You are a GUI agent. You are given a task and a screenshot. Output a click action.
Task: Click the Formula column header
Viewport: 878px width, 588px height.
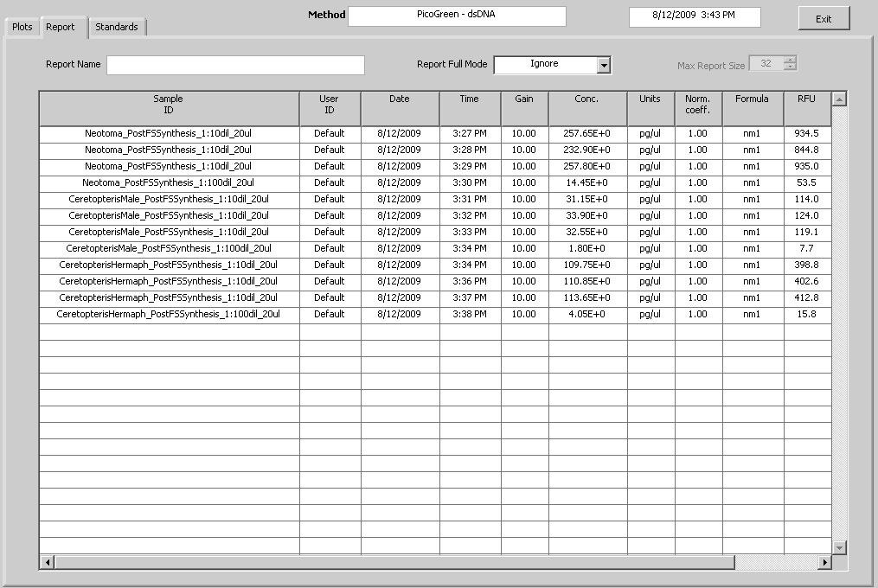coord(753,109)
